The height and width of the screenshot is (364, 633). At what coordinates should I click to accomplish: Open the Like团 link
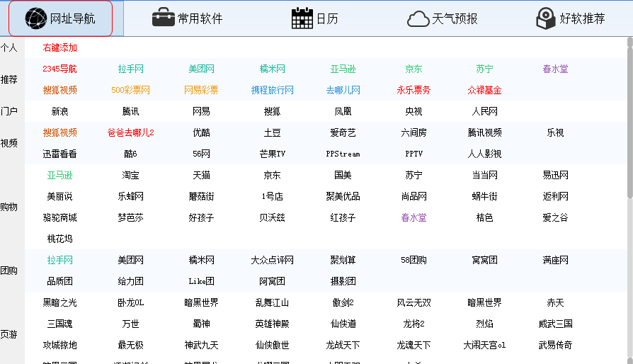[202, 281]
